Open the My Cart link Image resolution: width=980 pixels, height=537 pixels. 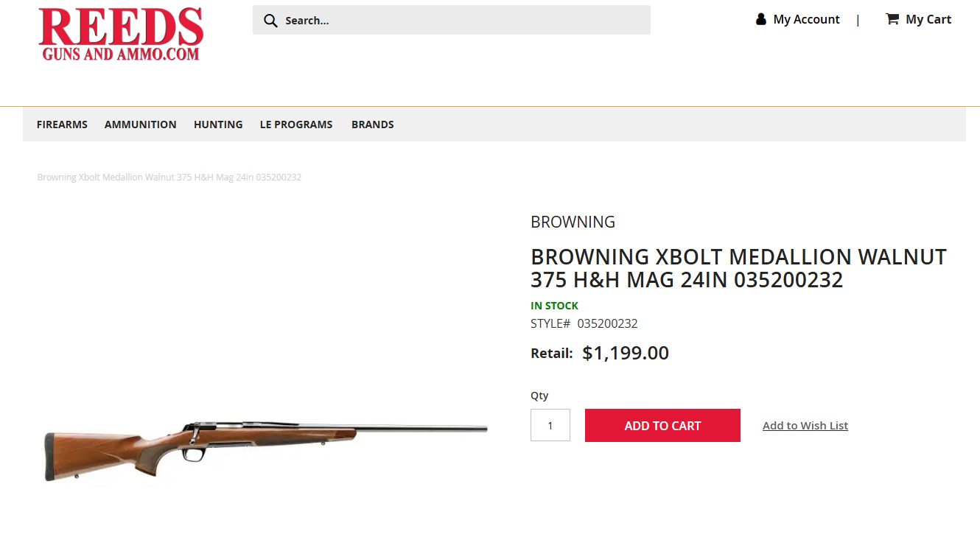click(x=928, y=19)
